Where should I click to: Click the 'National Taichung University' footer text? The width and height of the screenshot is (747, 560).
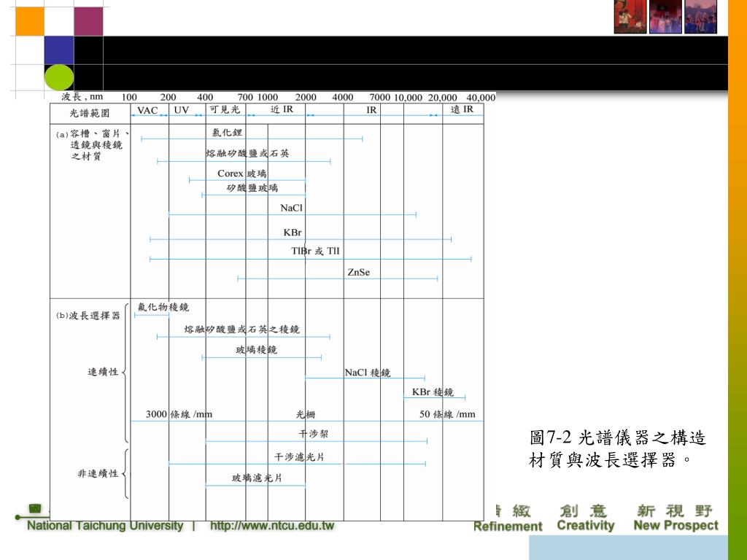click(105, 526)
